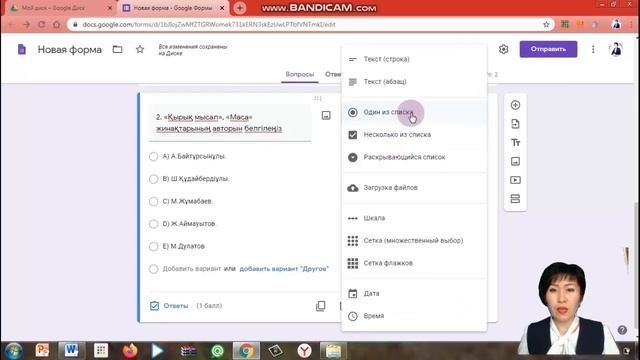
Task: Select radio option В) Ш.Құдайбердіұлы
Action: coord(153,179)
